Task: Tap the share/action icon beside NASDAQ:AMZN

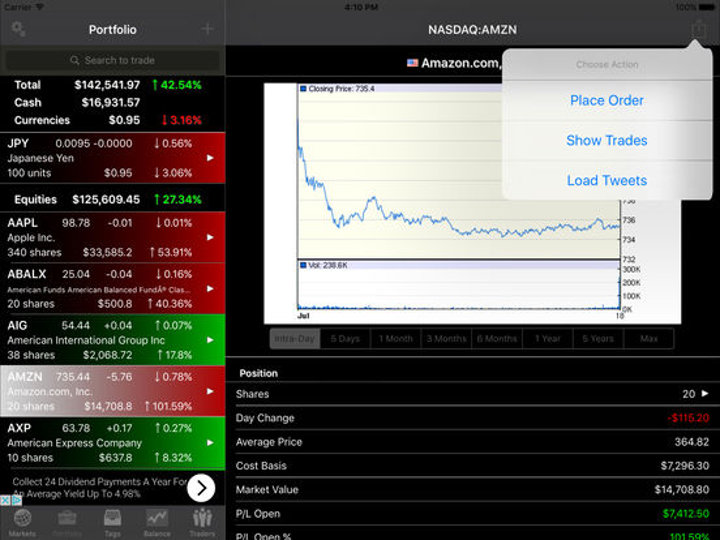Action: point(698,29)
